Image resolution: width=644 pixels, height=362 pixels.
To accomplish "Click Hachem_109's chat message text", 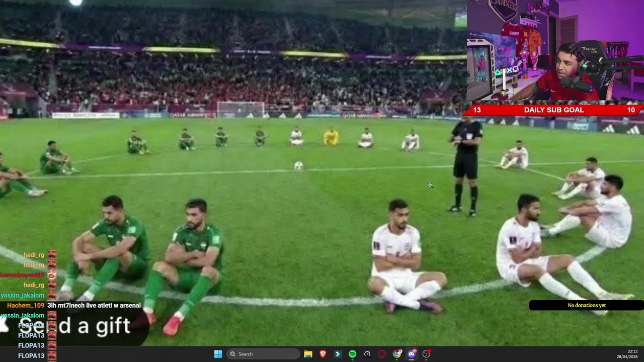I will pos(94,305).
